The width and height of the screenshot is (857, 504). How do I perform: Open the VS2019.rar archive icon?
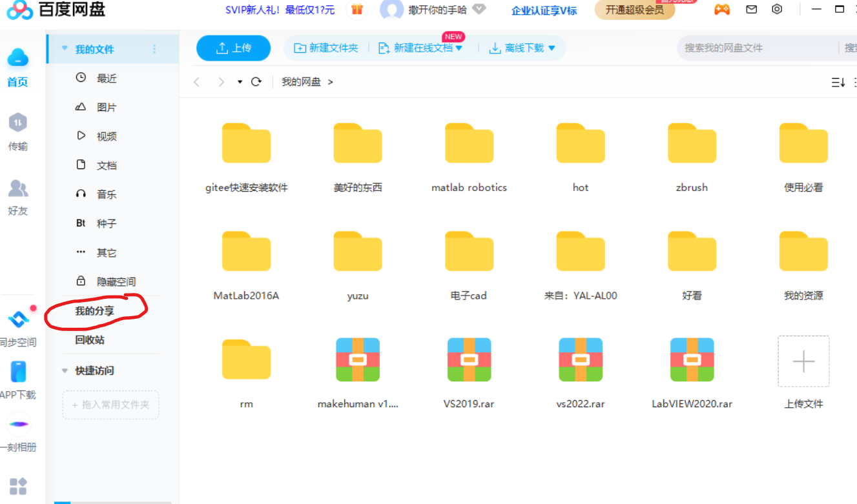point(470,359)
